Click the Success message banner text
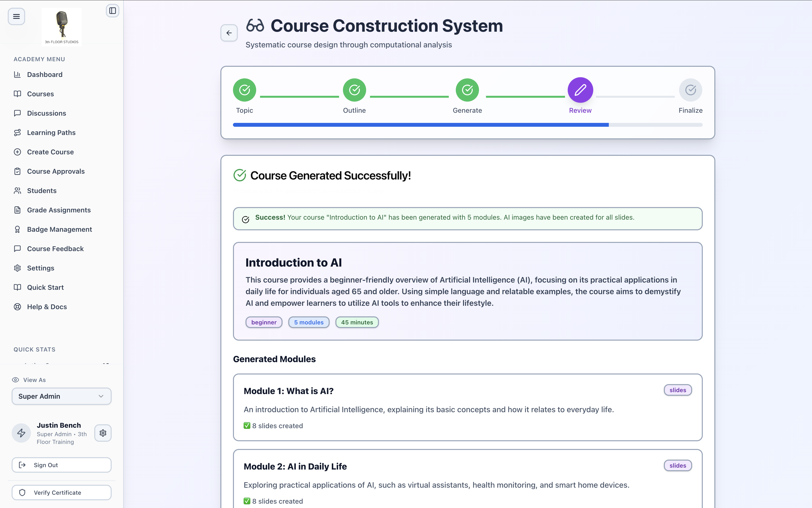 point(445,217)
